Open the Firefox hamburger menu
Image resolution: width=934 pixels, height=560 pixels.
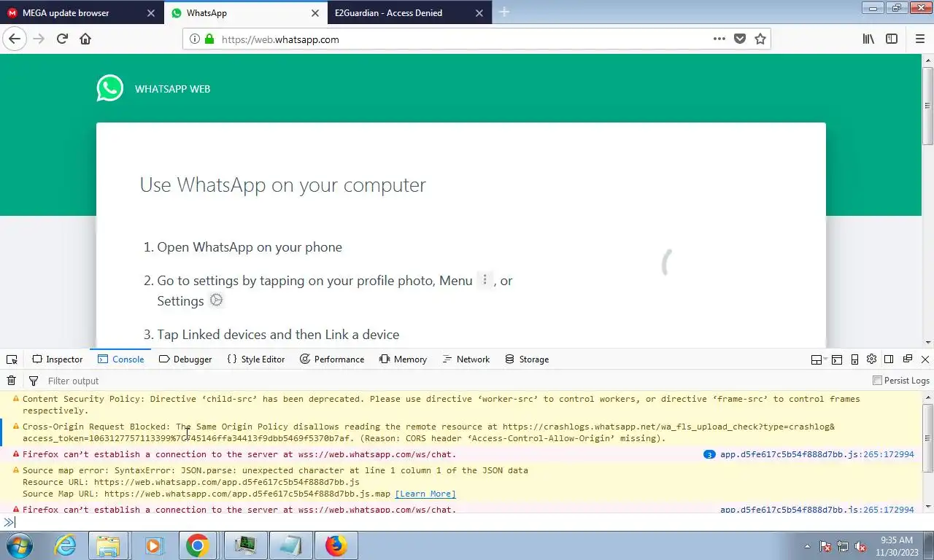click(919, 39)
